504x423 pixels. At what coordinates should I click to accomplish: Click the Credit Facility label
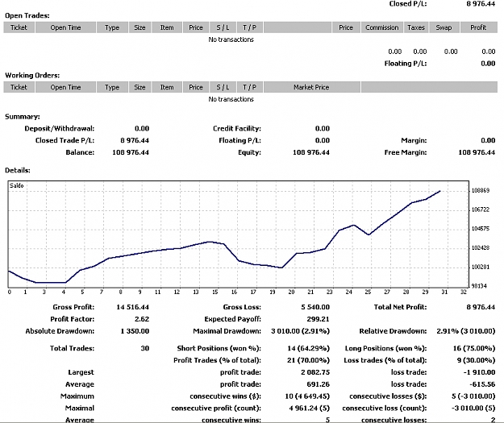click(237, 128)
